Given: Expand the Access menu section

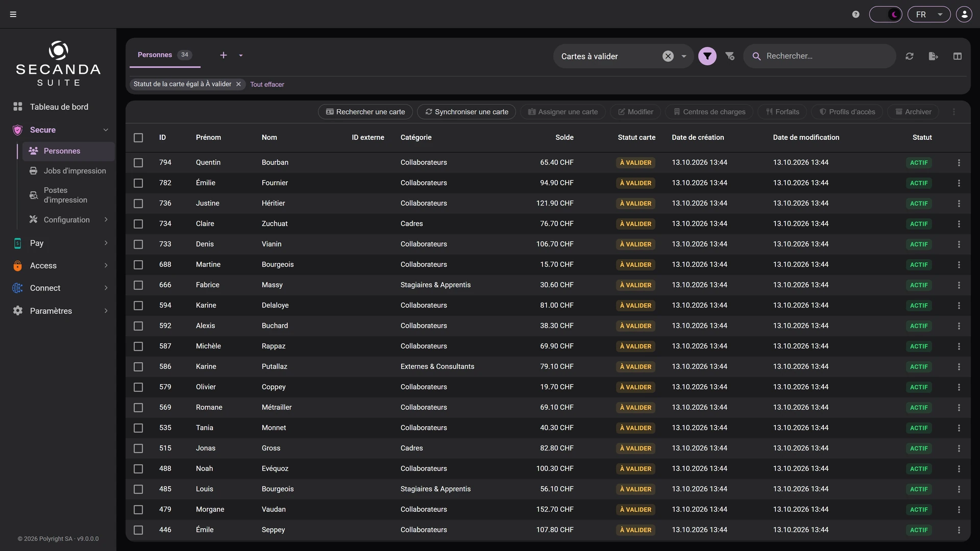Looking at the screenshot, I should [x=106, y=266].
